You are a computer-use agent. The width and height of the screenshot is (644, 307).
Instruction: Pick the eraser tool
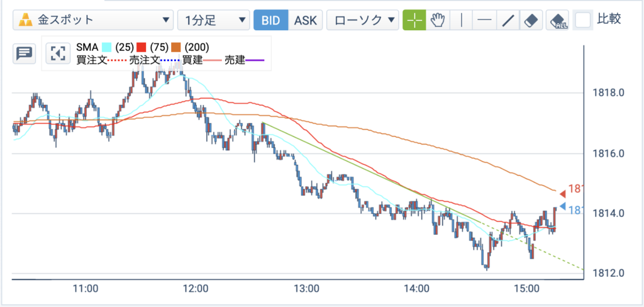pos(531,20)
